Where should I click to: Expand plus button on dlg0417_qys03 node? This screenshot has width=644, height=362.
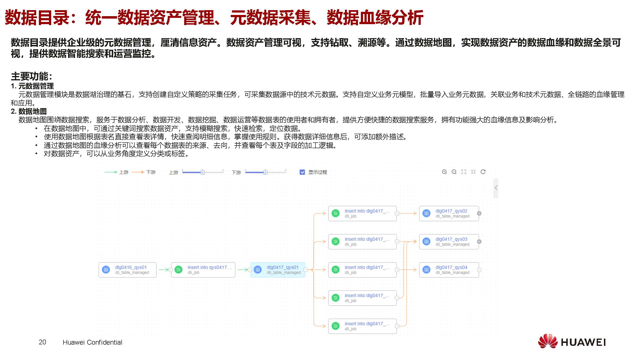pyautogui.click(x=479, y=242)
